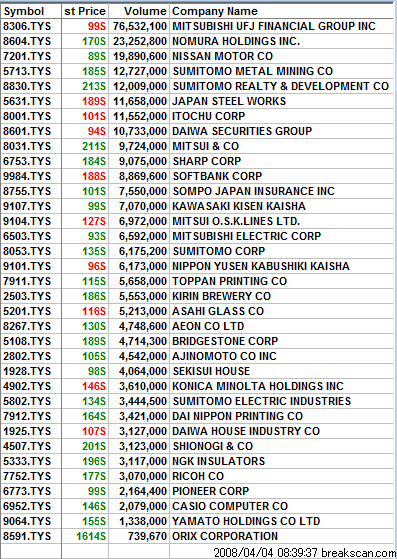This screenshot has width=397, height=559.
Task: Select NOMURA HOLDINGS INC. company name
Action: pyautogui.click(x=236, y=41)
